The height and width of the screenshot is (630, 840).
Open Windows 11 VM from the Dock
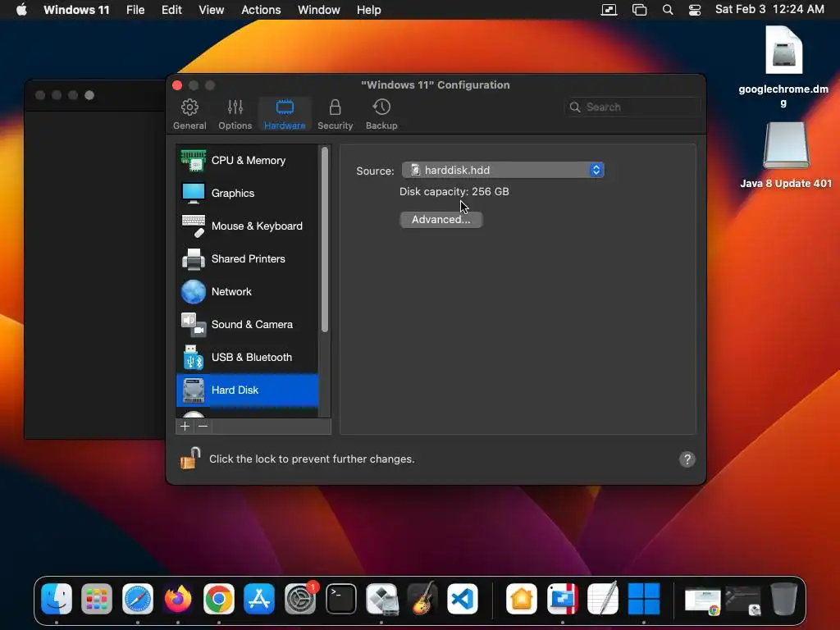click(643, 598)
